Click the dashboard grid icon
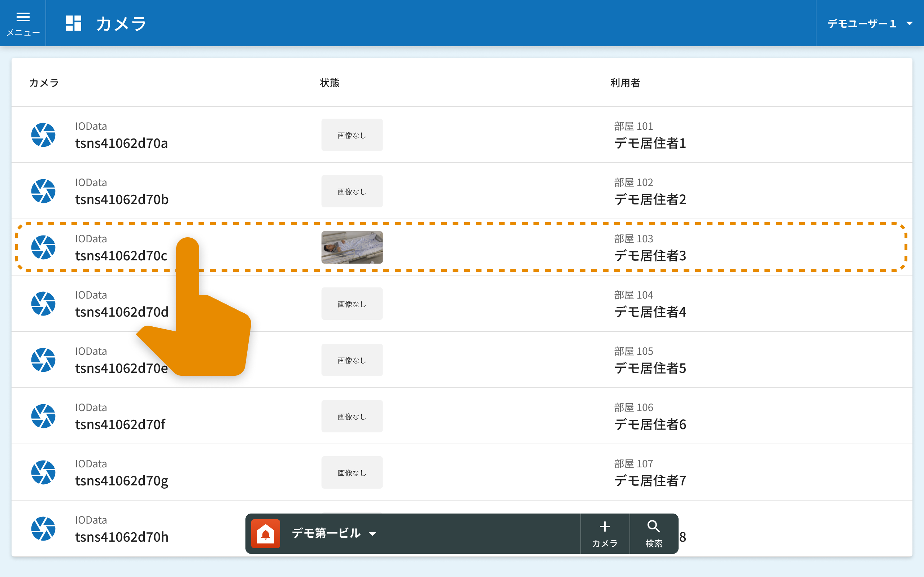The image size is (924, 577). coord(73,23)
